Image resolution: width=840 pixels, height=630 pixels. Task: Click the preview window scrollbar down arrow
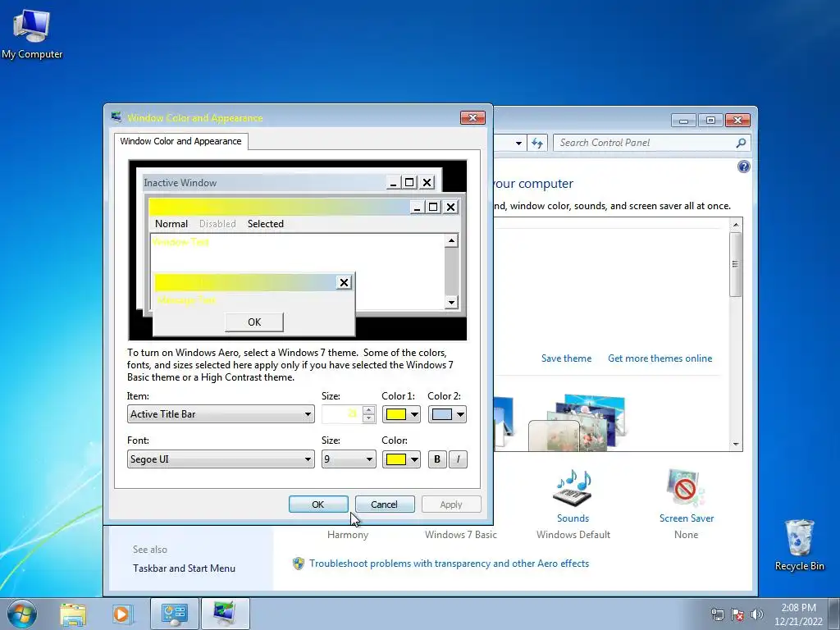[x=452, y=303]
